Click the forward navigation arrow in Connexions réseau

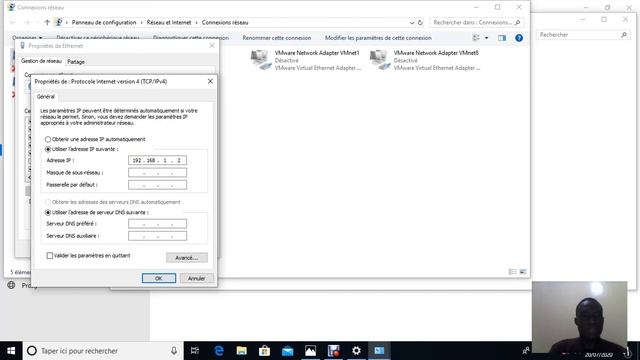(27, 22)
